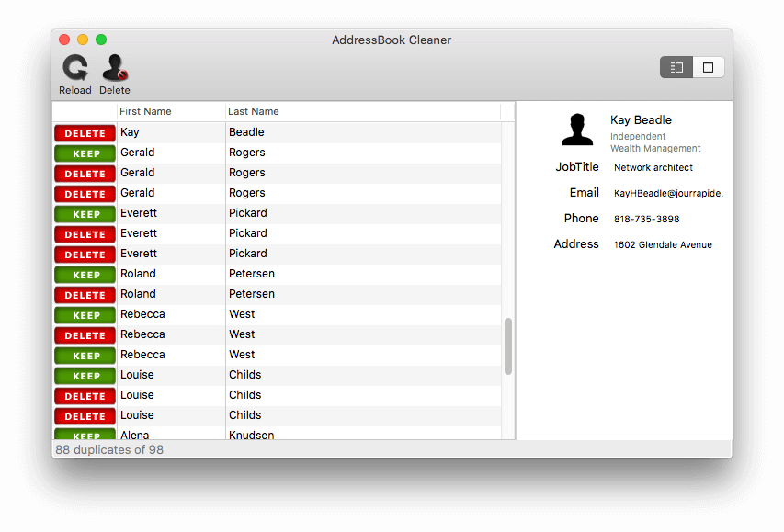Select the 'Beadle' last name cell

click(246, 132)
